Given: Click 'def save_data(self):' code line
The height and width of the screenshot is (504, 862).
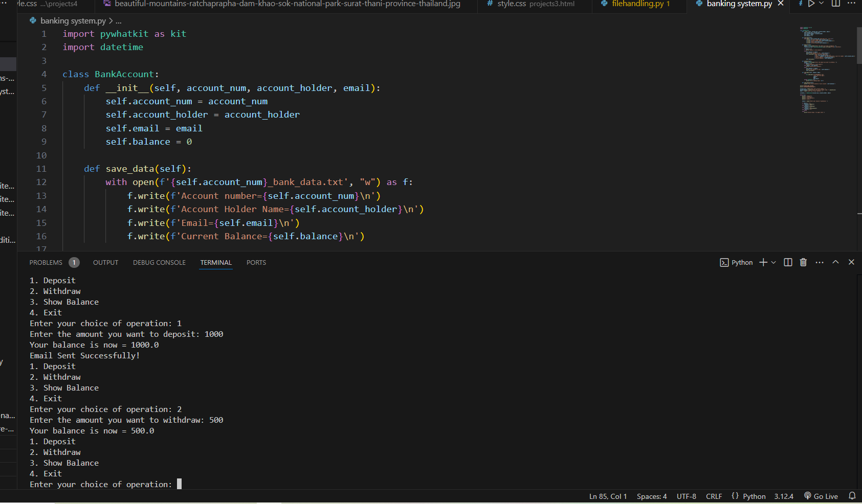Looking at the screenshot, I should click(138, 169).
